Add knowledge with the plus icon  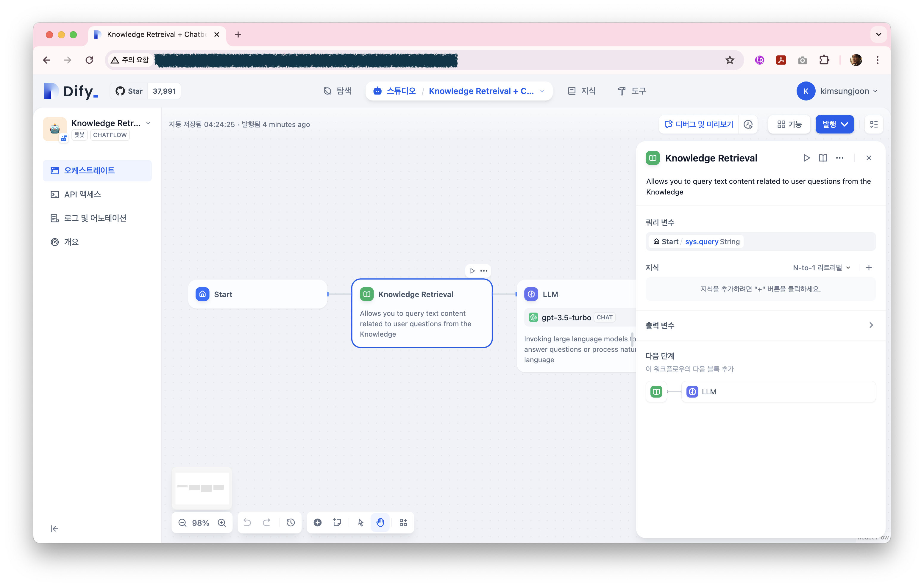click(x=869, y=268)
